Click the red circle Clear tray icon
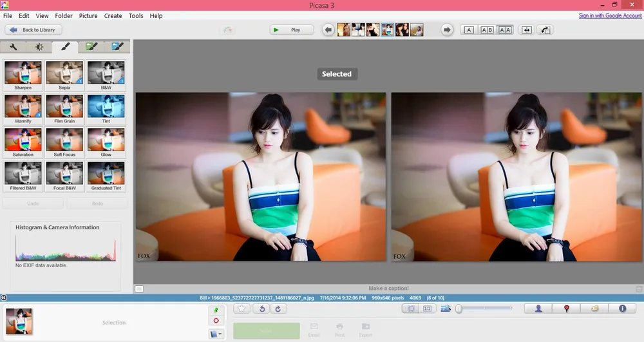This screenshot has height=342, width=644. 216,321
